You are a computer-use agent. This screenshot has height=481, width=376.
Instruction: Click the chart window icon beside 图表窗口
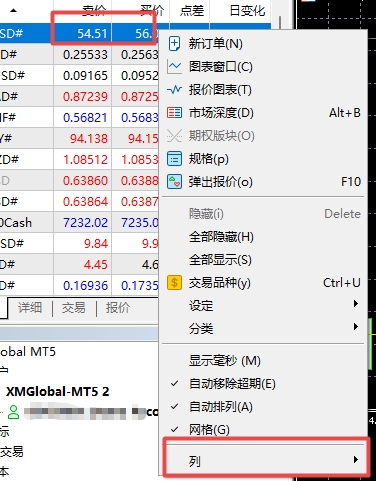pos(174,67)
